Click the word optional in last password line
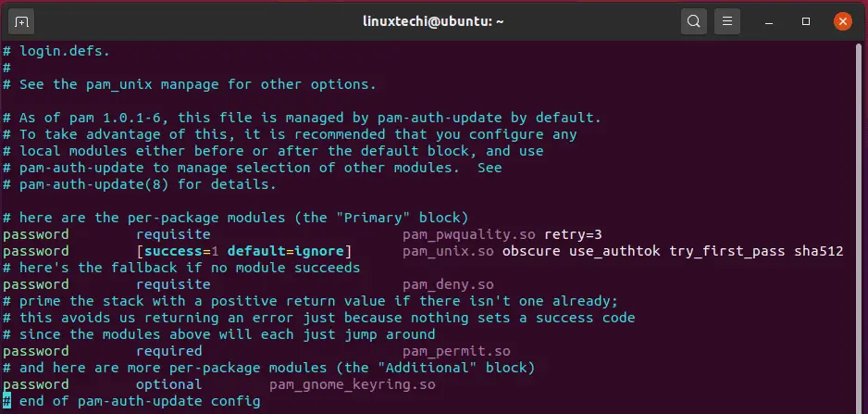The image size is (868, 414). coord(168,384)
